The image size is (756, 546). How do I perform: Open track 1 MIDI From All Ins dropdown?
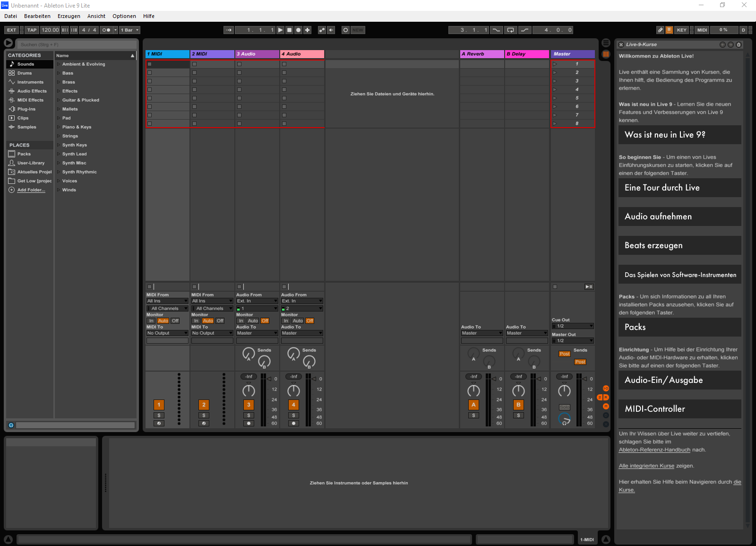click(167, 301)
